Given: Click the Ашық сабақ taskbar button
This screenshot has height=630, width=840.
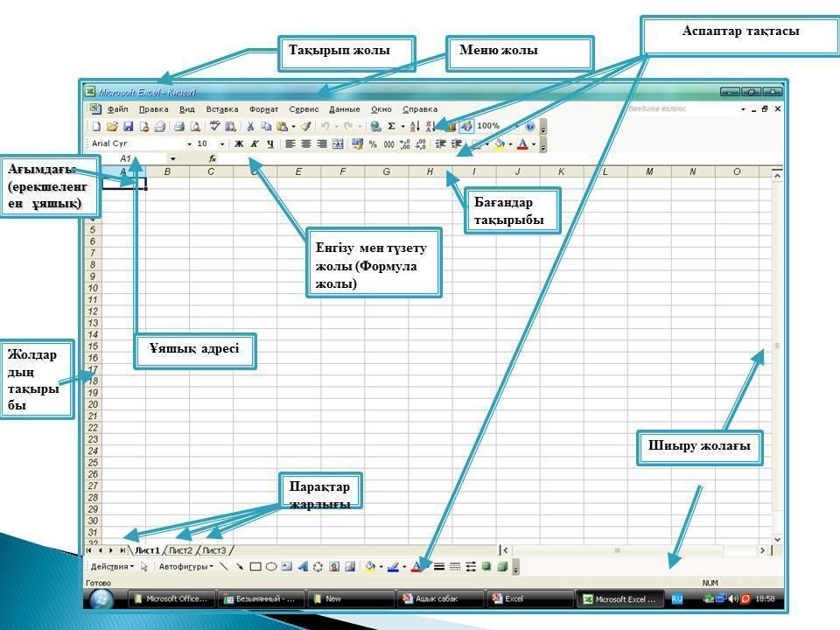Looking at the screenshot, I should tap(436, 599).
